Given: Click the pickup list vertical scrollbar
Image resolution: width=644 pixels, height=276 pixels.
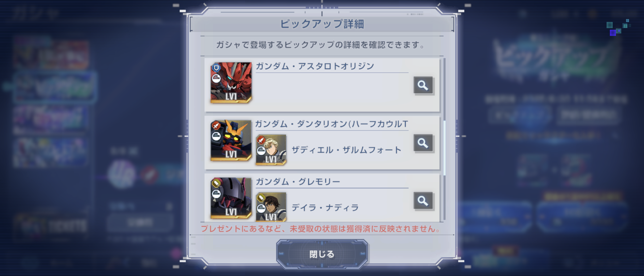Looking at the screenshot, I should point(444,139).
